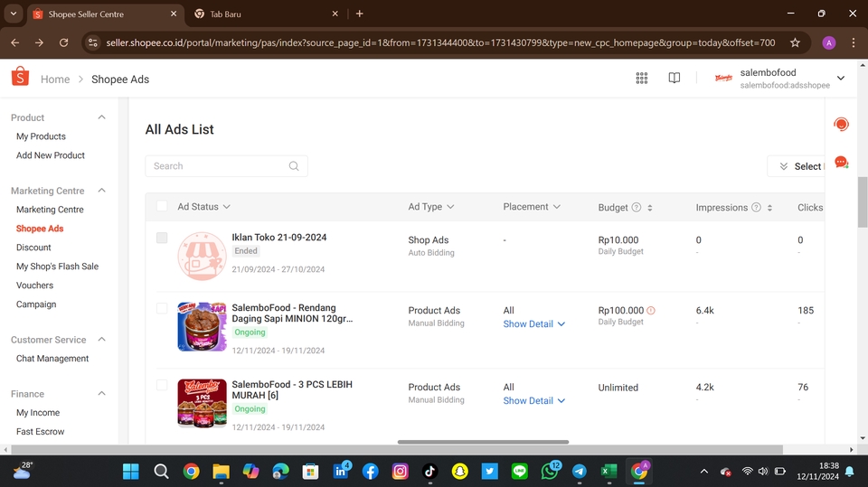868x487 pixels.
Task: Click the Rendang Daging Sapi product thumbnail
Action: click(202, 326)
